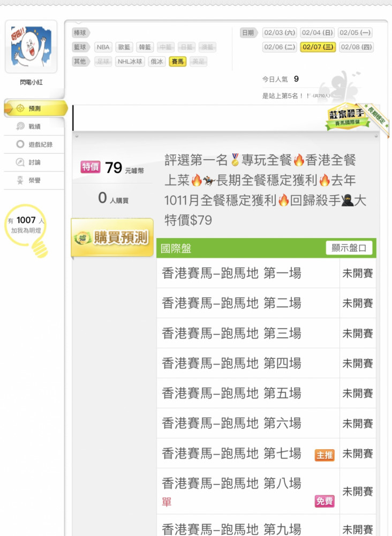
Task: Open the 討論 discussion icon
Action: 20,162
